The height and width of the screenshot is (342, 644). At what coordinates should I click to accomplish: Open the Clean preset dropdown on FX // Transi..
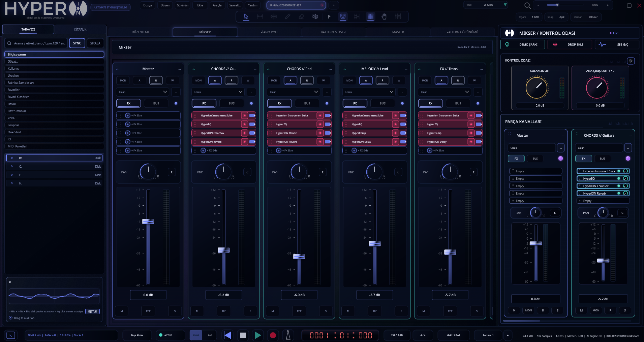[x=444, y=92]
